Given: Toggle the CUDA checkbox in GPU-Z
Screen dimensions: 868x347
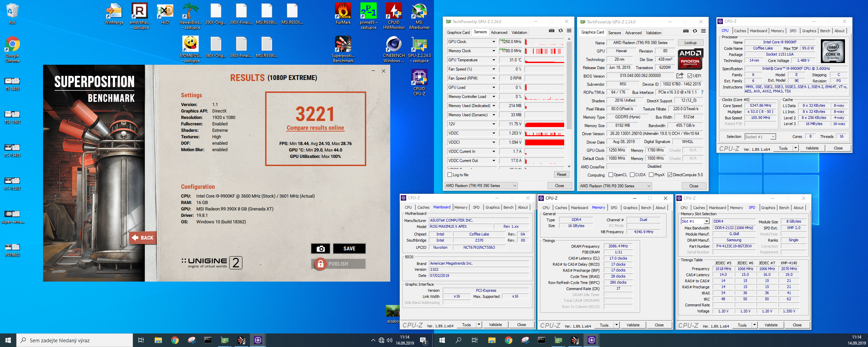Looking at the screenshot, I should [x=632, y=175].
